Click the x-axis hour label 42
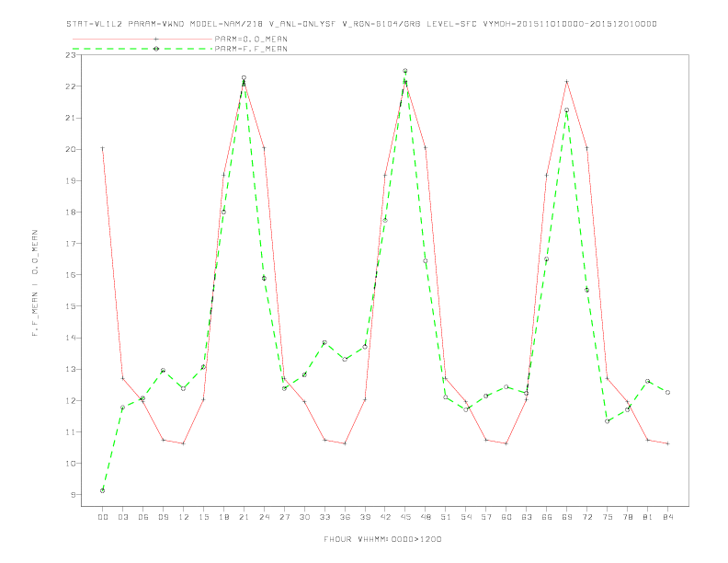The height and width of the screenshot is (563, 728). [385, 517]
